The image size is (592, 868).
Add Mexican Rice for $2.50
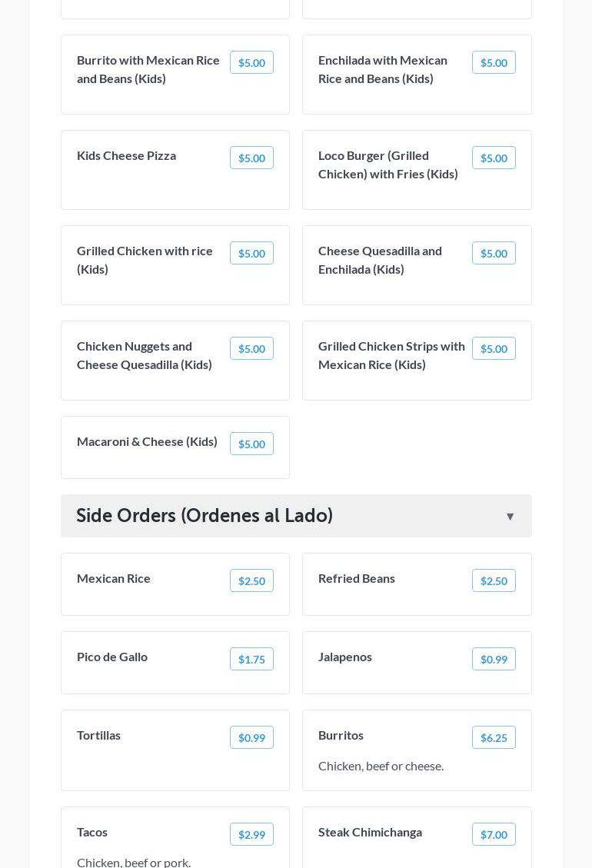[x=251, y=581]
